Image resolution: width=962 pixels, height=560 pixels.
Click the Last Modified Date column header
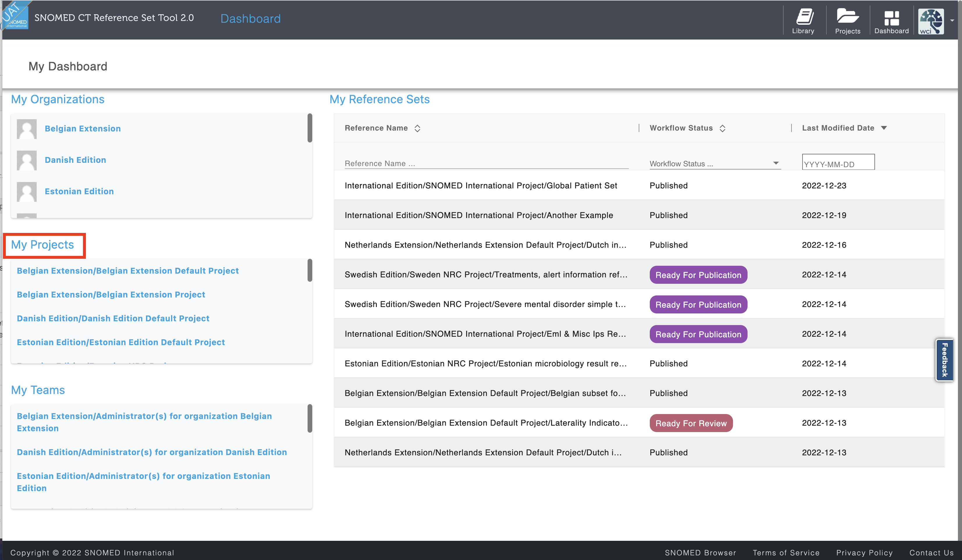[x=838, y=128]
